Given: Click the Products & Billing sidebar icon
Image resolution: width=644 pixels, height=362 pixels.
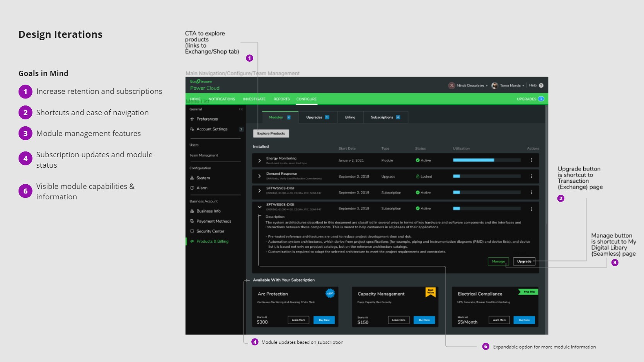Looking at the screenshot, I should coord(192,241).
